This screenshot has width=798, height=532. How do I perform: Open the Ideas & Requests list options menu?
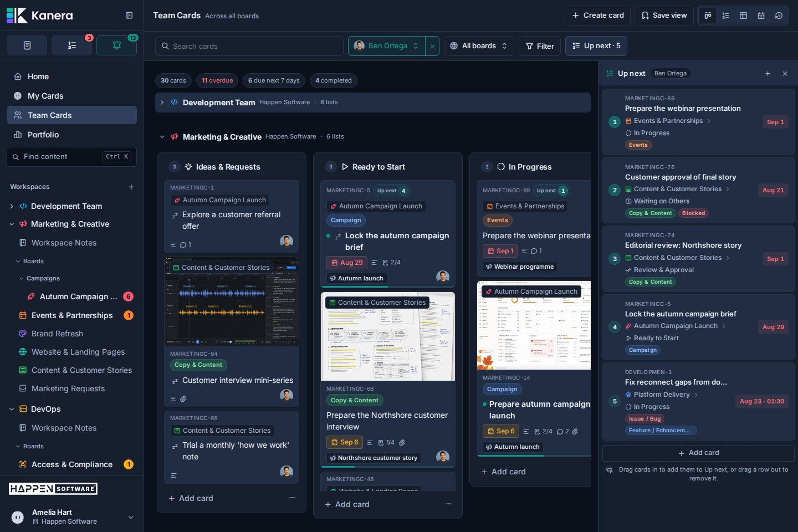(x=293, y=498)
